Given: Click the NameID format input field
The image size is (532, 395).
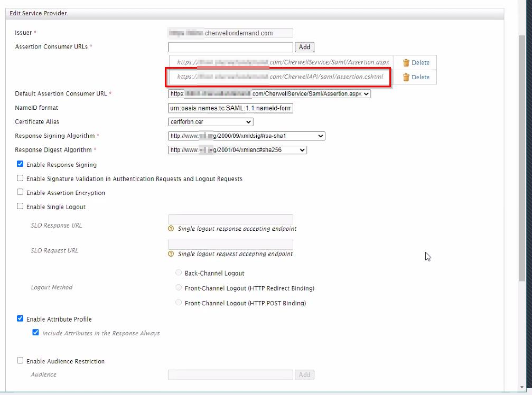Looking at the screenshot, I should pyautogui.click(x=230, y=108).
